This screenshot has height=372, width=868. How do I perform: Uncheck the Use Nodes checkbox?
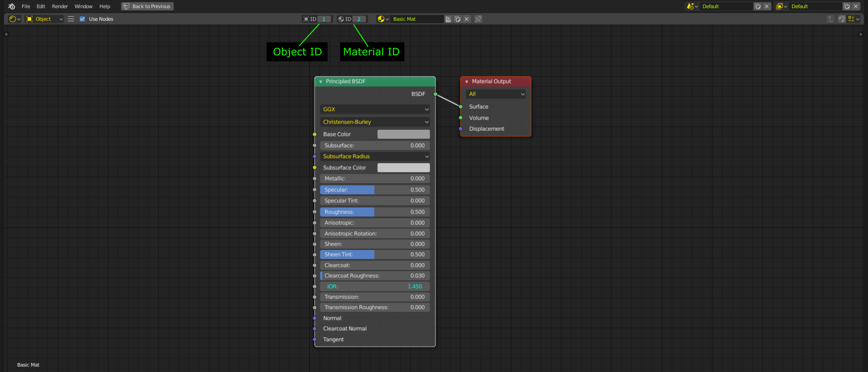(x=82, y=19)
